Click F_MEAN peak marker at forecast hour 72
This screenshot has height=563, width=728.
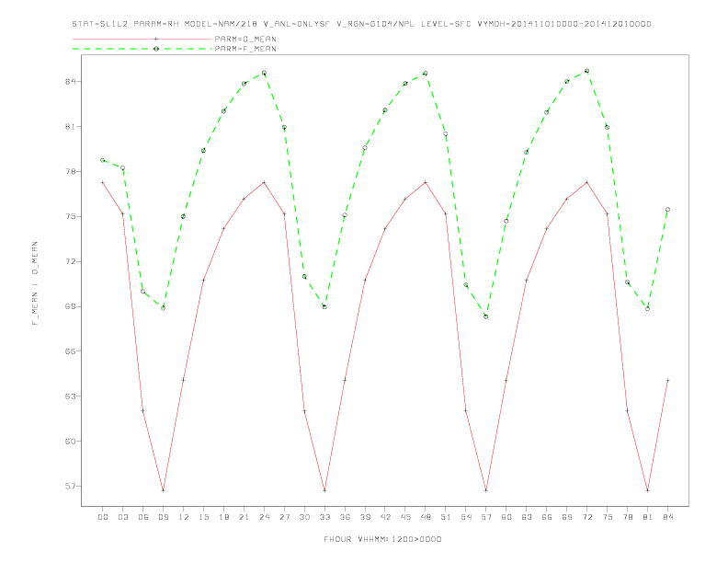586,71
